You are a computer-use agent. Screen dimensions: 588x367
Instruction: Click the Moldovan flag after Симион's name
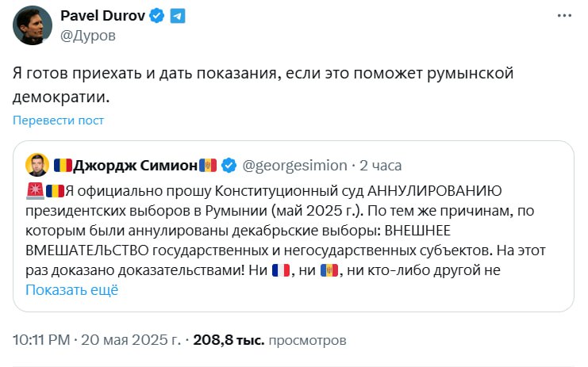click(x=207, y=165)
